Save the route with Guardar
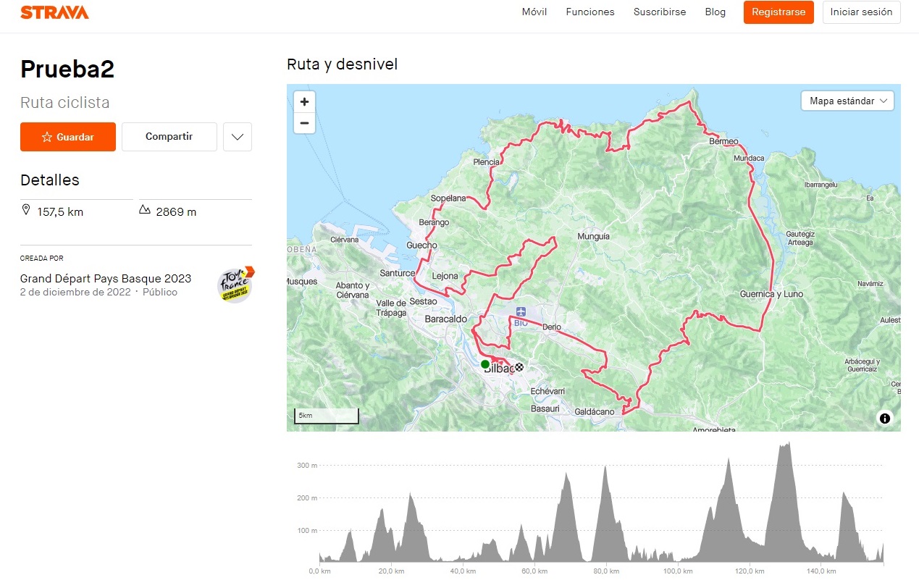The width and height of the screenshot is (919, 588). click(68, 137)
